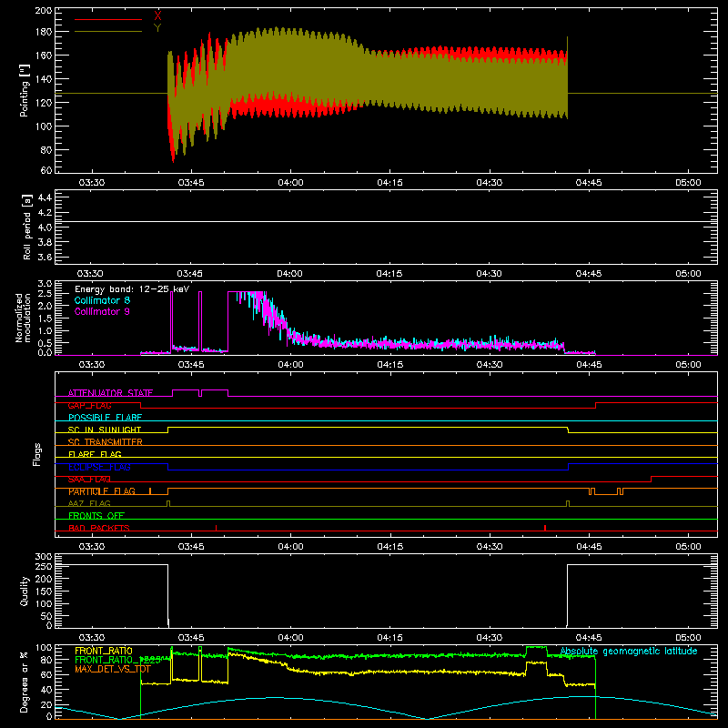Select the green FRONTS_OFF label
The image size is (728, 728).
pyautogui.click(x=96, y=516)
